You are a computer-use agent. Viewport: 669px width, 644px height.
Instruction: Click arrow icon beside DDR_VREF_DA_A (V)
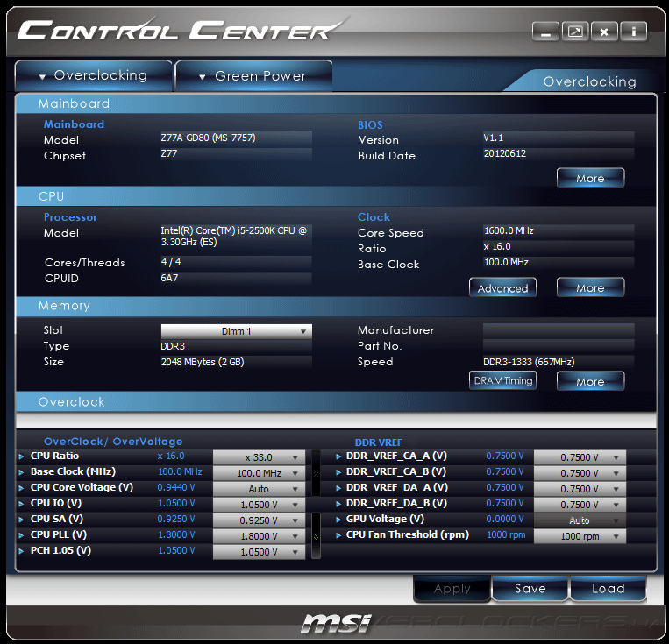click(338, 488)
